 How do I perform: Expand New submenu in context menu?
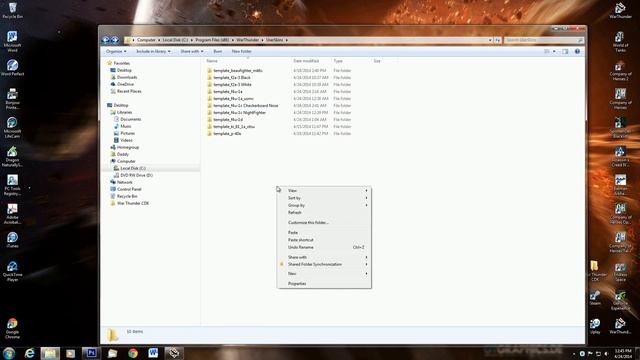(x=324, y=273)
